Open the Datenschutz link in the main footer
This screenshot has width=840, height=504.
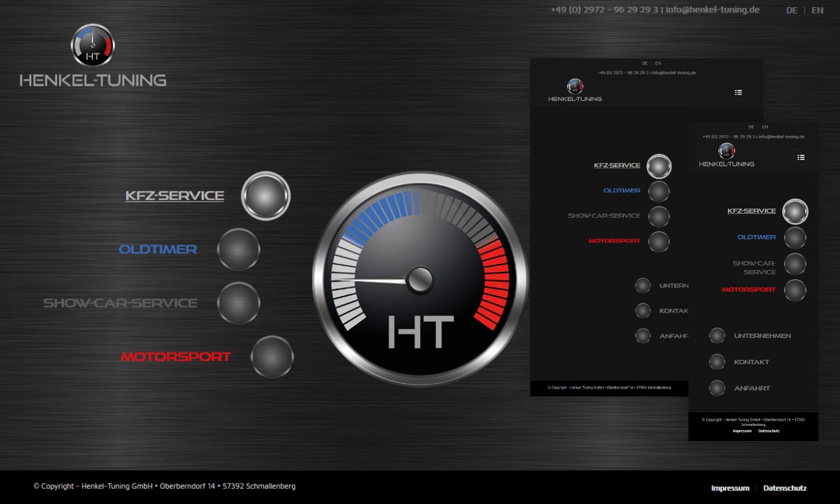tap(784, 488)
